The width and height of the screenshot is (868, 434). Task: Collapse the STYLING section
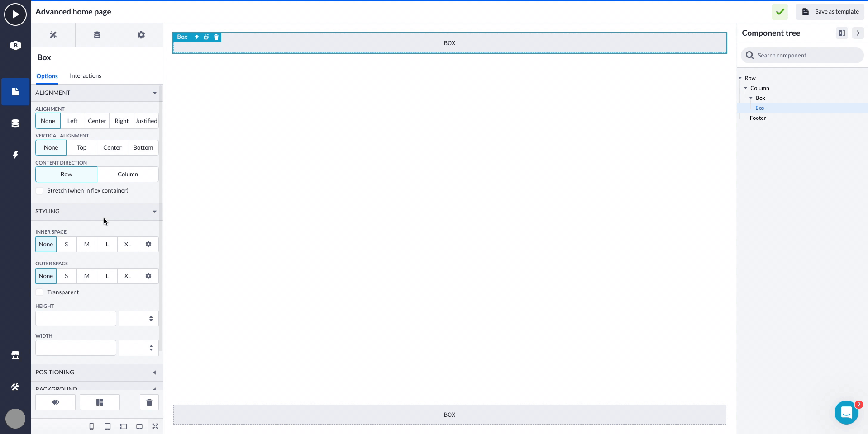click(97, 212)
